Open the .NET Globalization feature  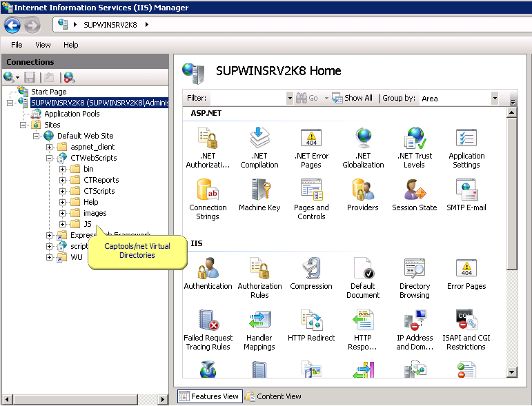point(363,148)
